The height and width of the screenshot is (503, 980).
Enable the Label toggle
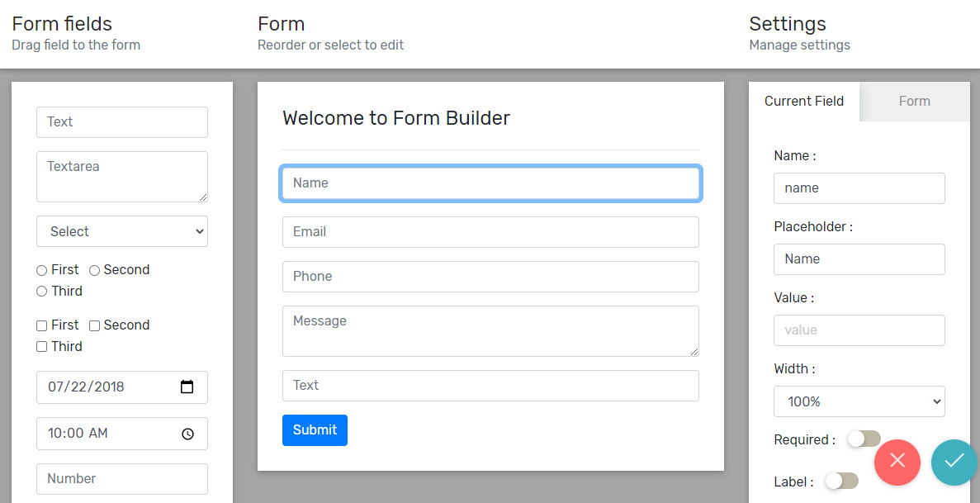point(841,481)
